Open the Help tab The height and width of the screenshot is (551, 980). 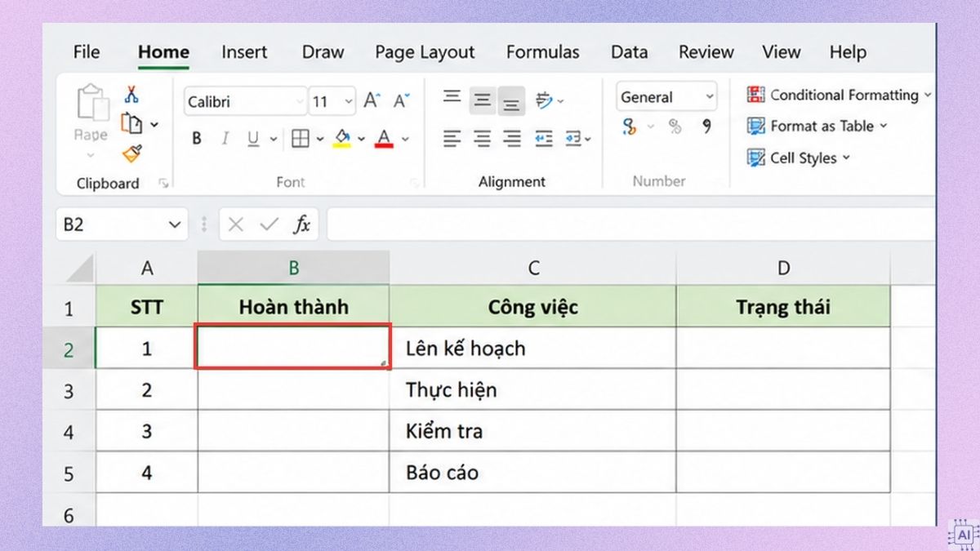(x=848, y=52)
